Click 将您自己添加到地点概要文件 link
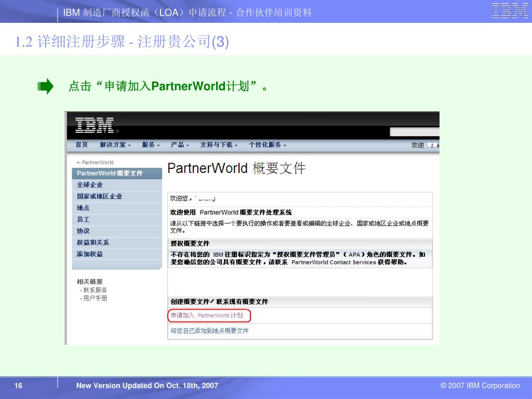 click(x=209, y=331)
